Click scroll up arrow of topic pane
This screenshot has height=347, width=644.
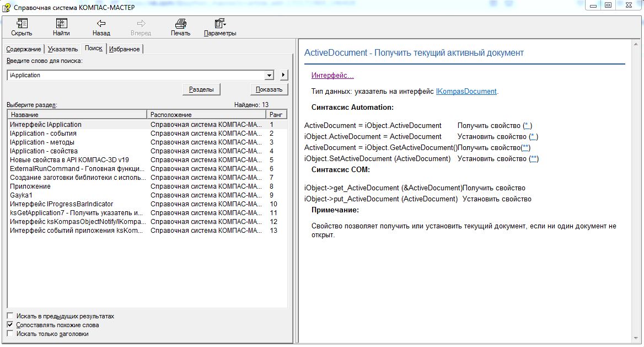pos(636,44)
